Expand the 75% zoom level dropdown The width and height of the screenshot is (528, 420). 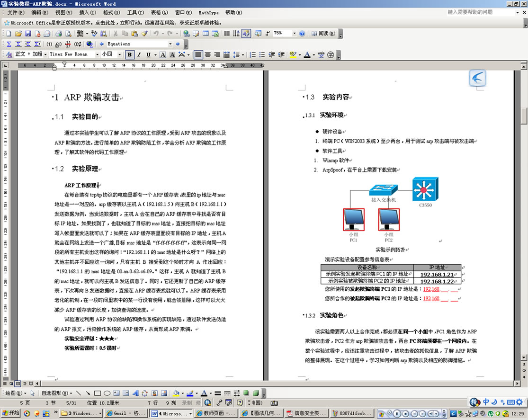[x=294, y=34]
